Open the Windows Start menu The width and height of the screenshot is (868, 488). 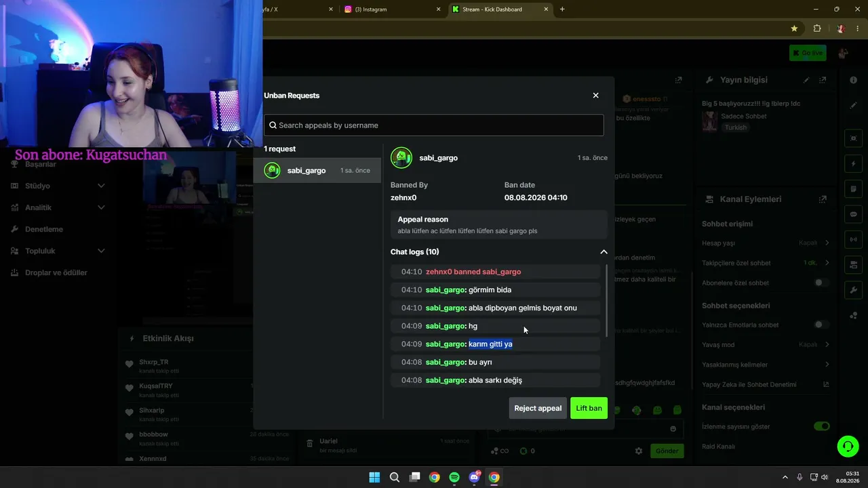[x=374, y=477]
